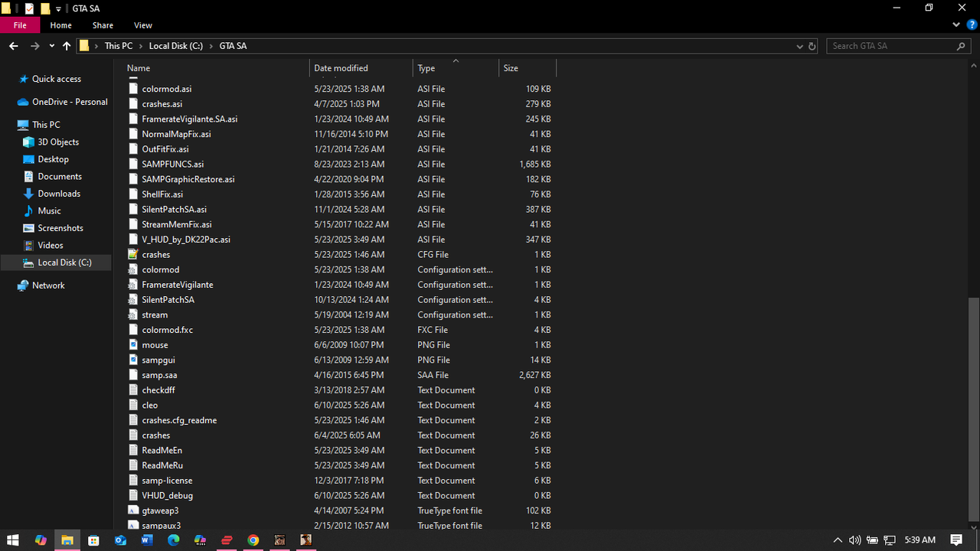This screenshot has height=551, width=980.
Task: Open Google Chrome from taskbar
Action: click(x=253, y=540)
